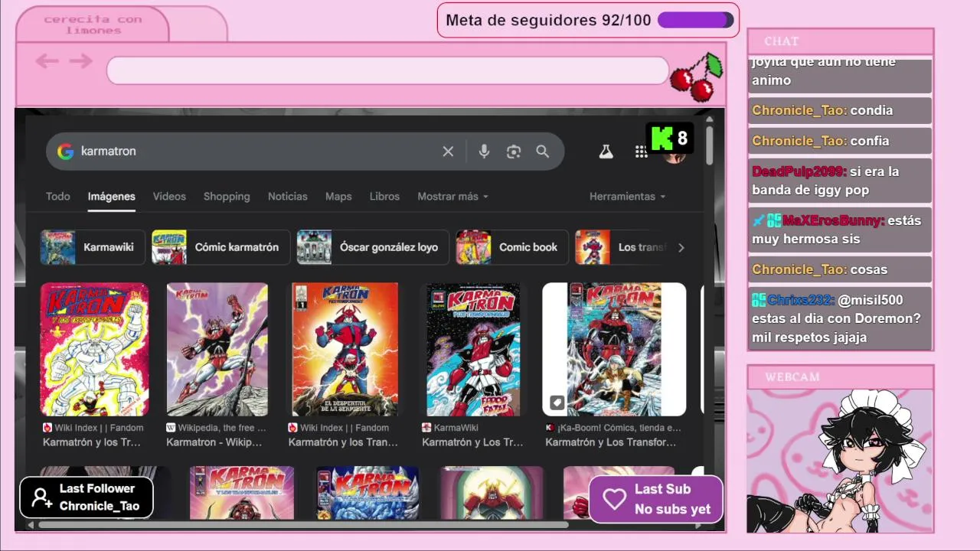The height and width of the screenshot is (551, 980).
Task: Open the Wikipedia Karmatron lightning image
Action: coord(217,350)
